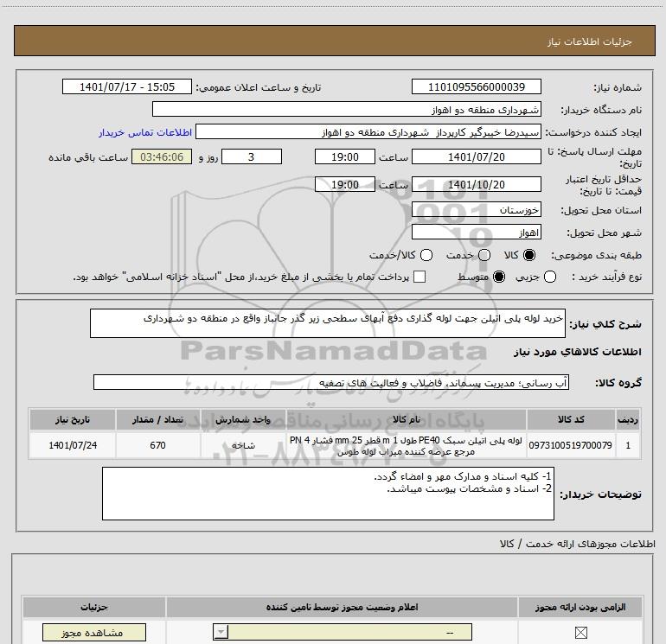The width and height of the screenshot is (666, 644).
Task: Open the license status dropdown arrow
Action: click(x=221, y=632)
